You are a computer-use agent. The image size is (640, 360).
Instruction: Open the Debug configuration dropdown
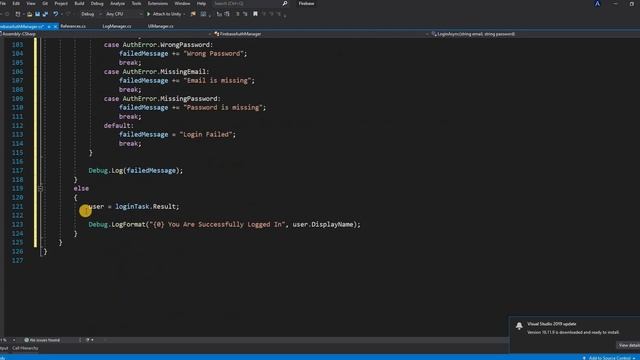pyautogui.click(x=91, y=14)
